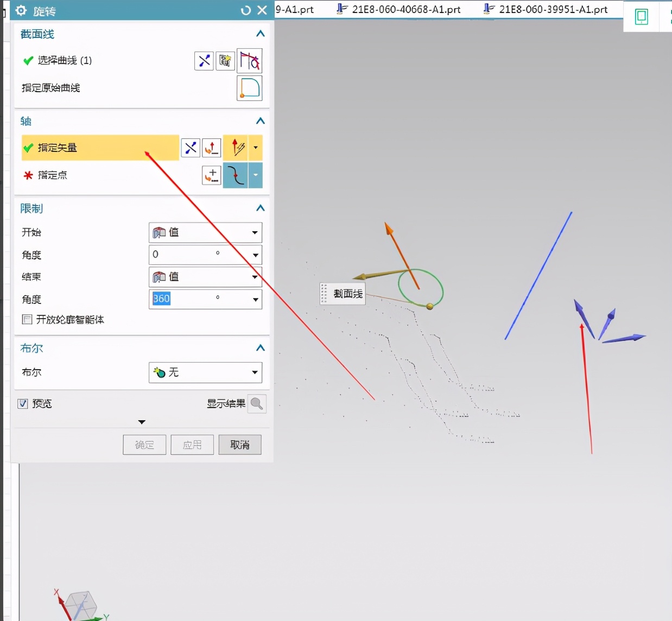The height and width of the screenshot is (621, 672).
Task: Click the 确定 button
Action: pos(144,445)
